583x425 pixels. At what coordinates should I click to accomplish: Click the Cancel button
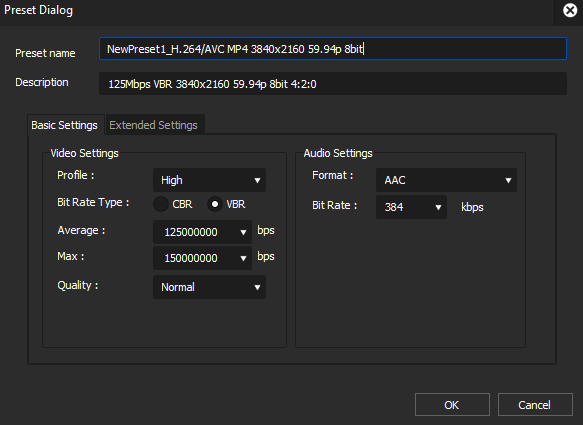[x=535, y=405]
